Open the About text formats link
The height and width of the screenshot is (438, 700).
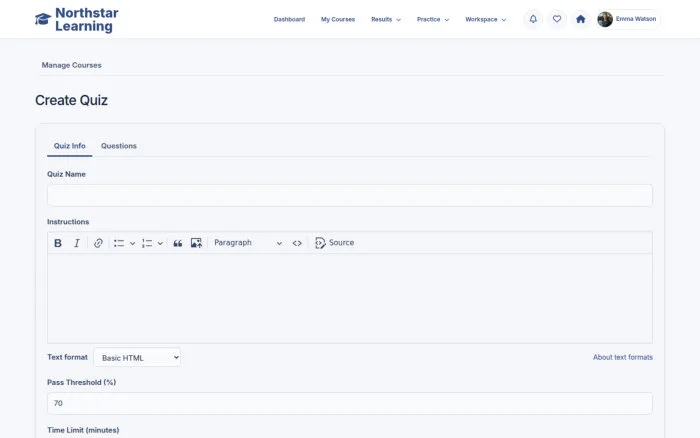[x=622, y=357]
